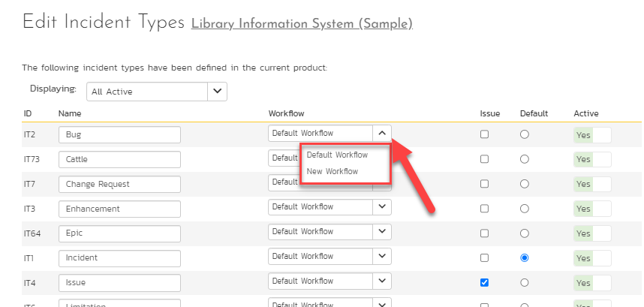The image size is (644, 307).
Task: Toggle the Active switch for Bug
Action: (592, 135)
